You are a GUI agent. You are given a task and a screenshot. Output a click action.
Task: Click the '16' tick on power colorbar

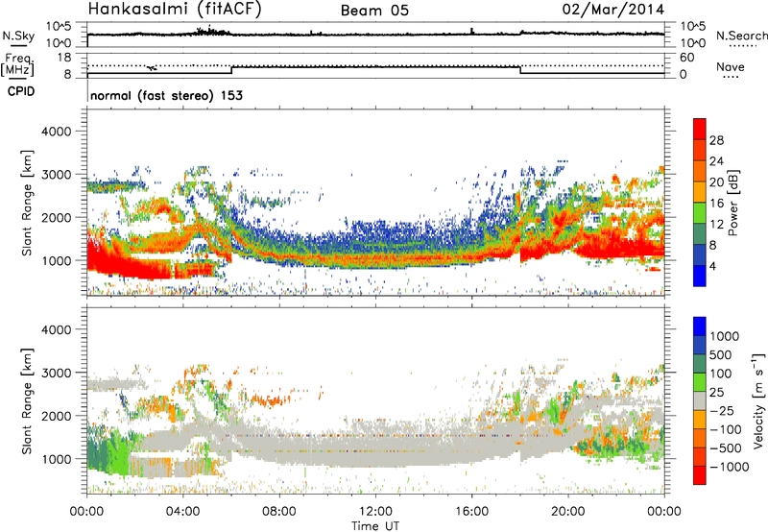pos(716,204)
